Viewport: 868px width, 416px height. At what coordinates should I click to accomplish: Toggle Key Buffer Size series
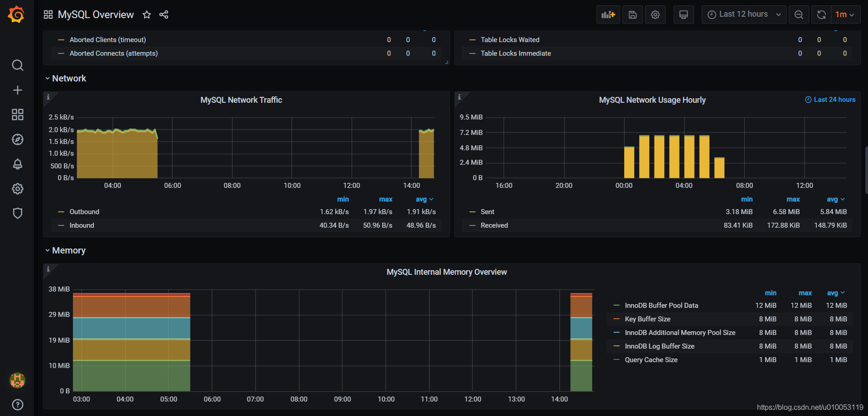(x=647, y=319)
